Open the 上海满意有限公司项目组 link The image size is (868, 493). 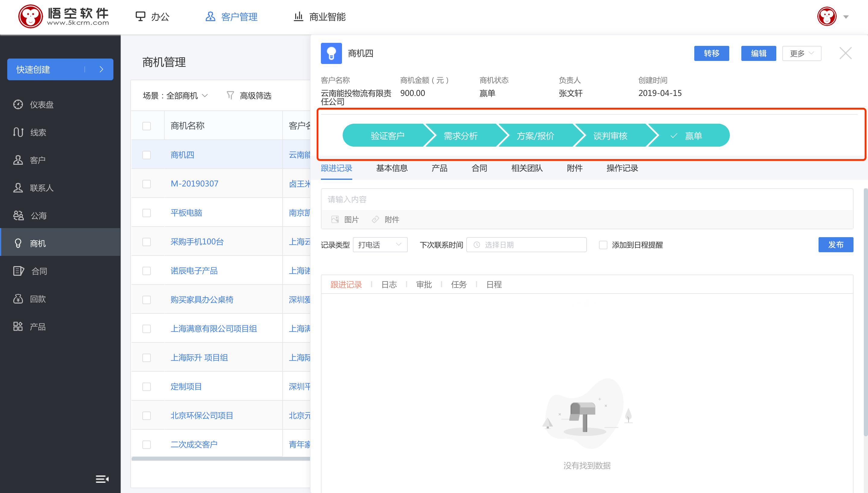pyautogui.click(x=214, y=329)
